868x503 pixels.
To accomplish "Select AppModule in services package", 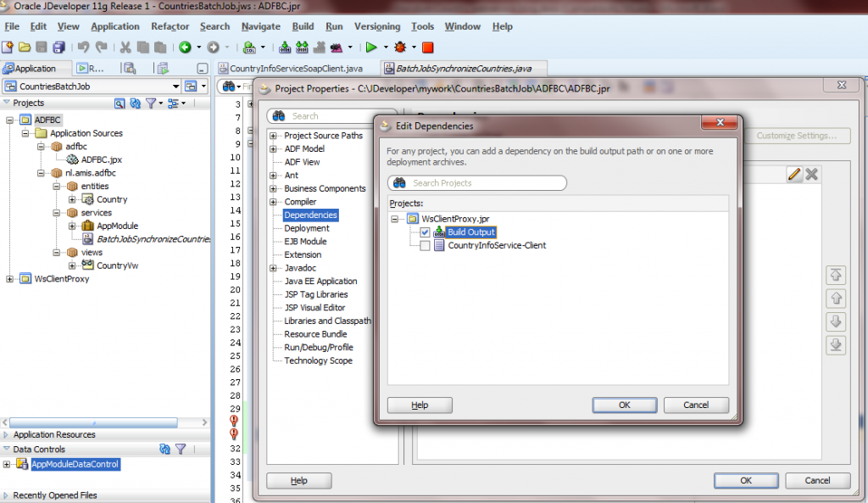I will pos(117,226).
